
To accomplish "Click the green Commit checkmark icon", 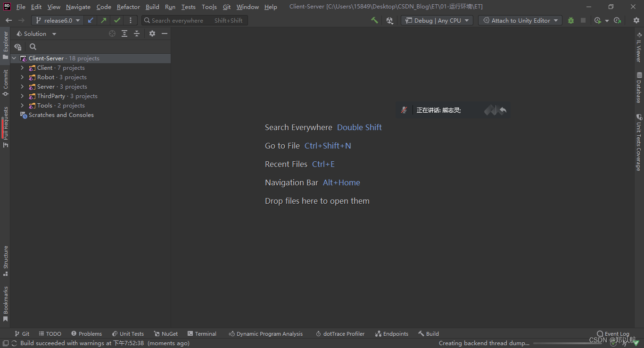I will (x=117, y=20).
